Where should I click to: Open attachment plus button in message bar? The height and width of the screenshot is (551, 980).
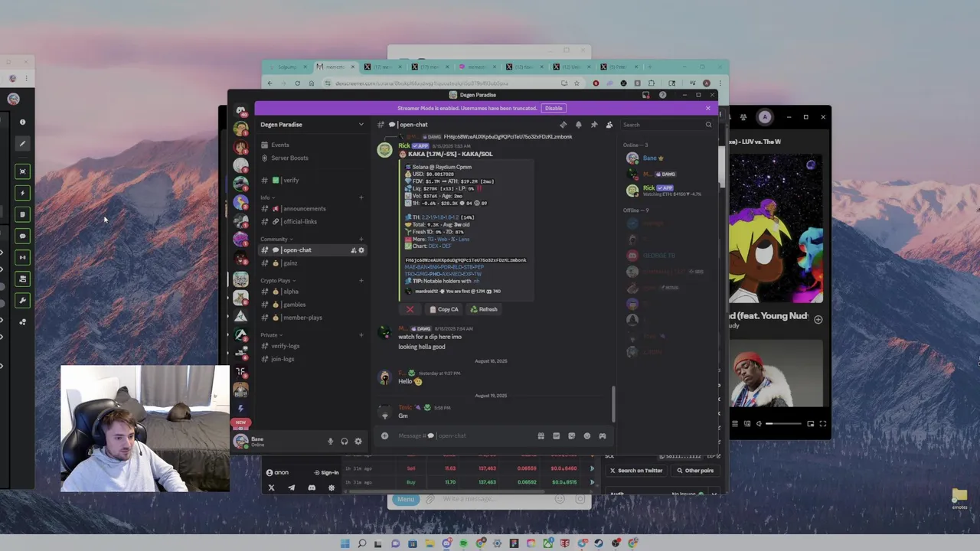coord(384,435)
